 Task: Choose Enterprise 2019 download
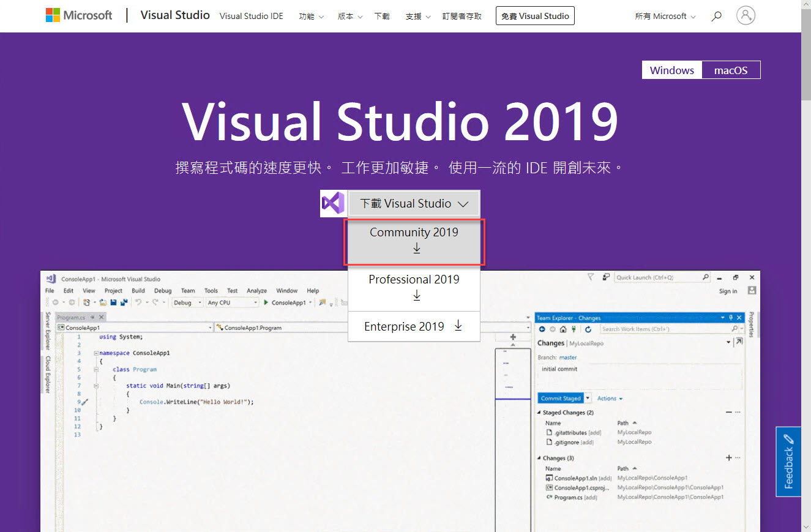[414, 326]
